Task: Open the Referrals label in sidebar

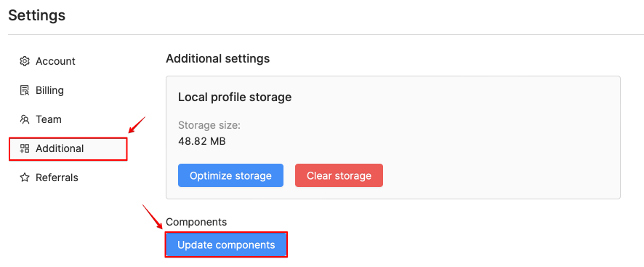Action: pyautogui.click(x=57, y=178)
